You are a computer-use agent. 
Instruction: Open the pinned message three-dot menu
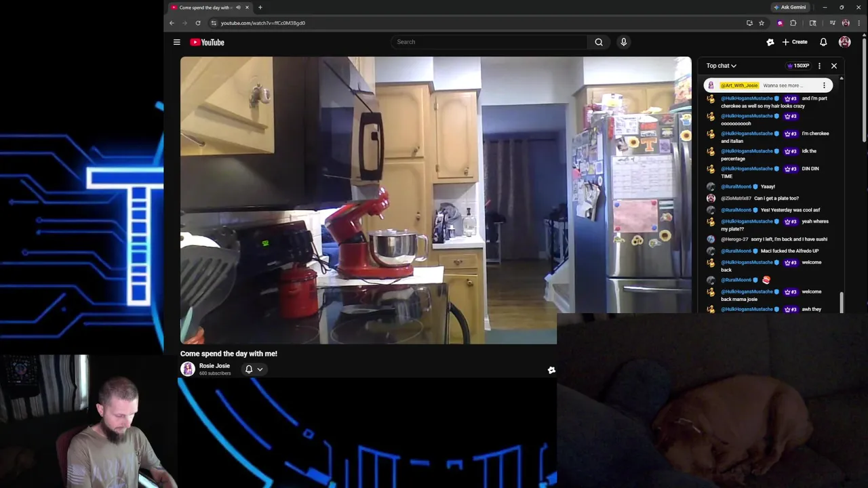(x=824, y=85)
